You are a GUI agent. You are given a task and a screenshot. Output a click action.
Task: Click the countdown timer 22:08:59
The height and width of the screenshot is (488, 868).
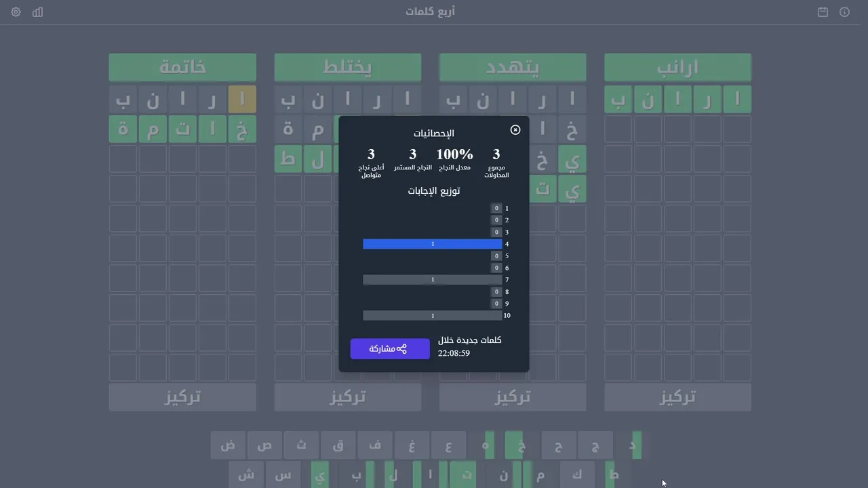click(454, 353)
